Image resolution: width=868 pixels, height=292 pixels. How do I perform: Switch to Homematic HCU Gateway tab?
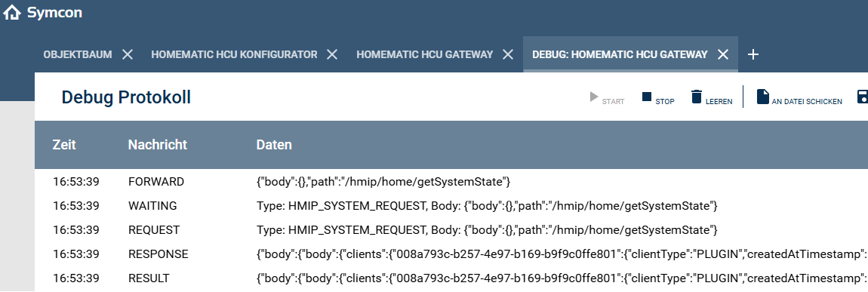click(425, 54)
